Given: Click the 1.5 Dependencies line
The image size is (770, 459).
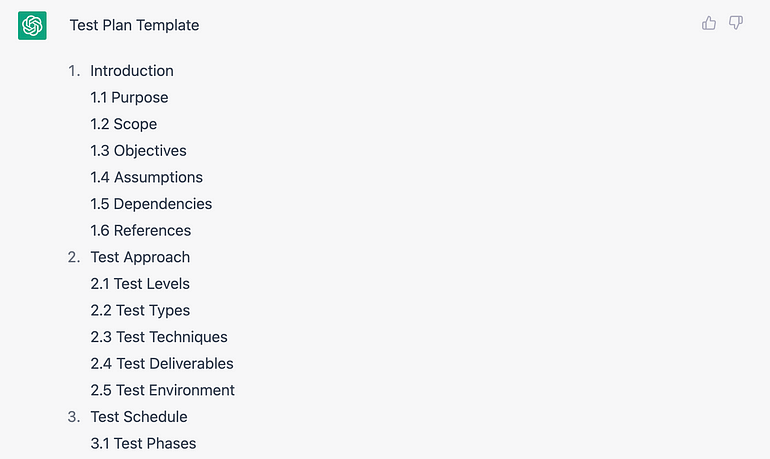Looking at the screenshot, I should [151, 204].
